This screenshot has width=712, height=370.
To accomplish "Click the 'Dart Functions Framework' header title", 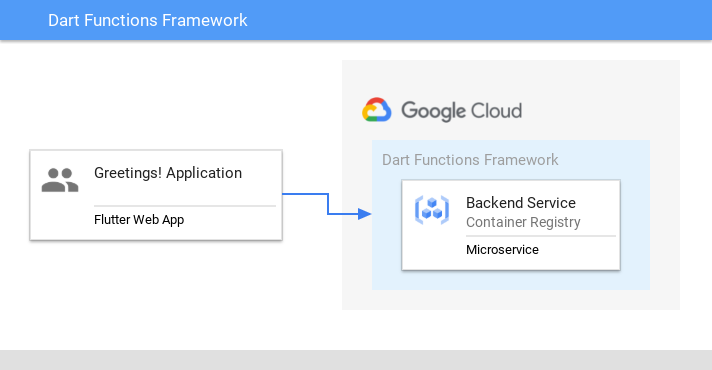I will pyautogui.click(x=148, y=20).
